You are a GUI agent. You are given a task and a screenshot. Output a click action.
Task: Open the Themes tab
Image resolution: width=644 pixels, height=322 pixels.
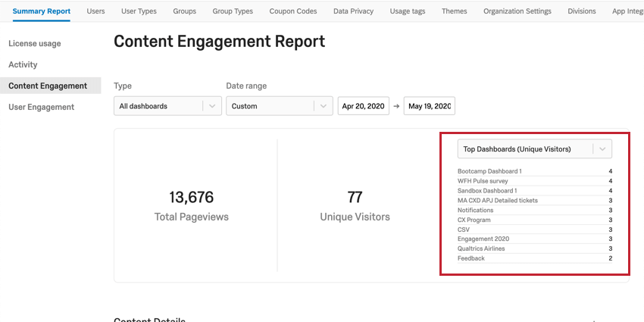[x=455, y=11]
